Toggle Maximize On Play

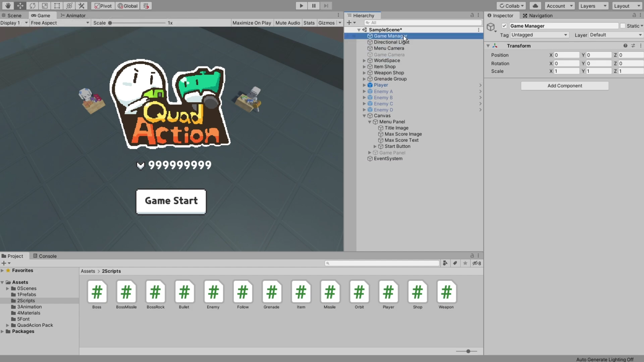[252, 23]
